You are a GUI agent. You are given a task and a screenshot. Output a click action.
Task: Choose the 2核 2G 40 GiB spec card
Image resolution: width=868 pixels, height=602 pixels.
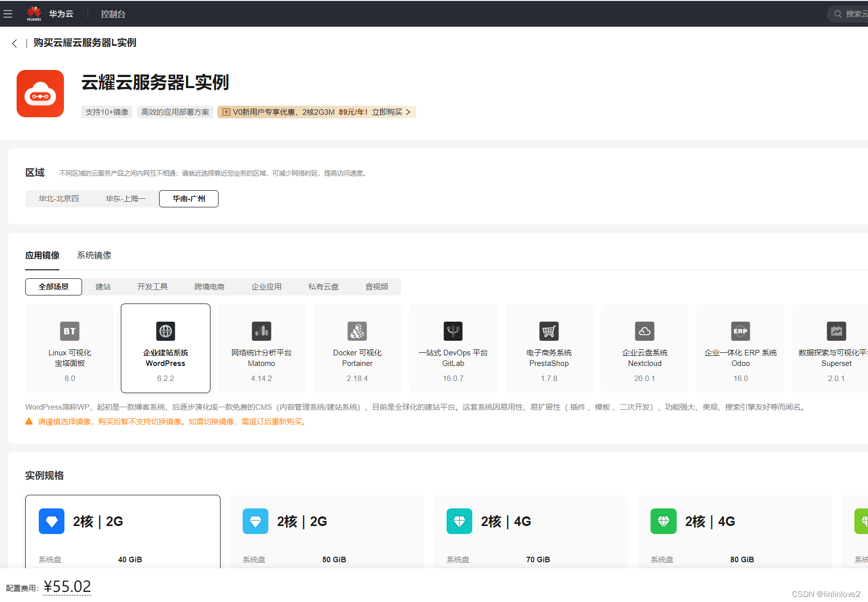coord(123,532)
